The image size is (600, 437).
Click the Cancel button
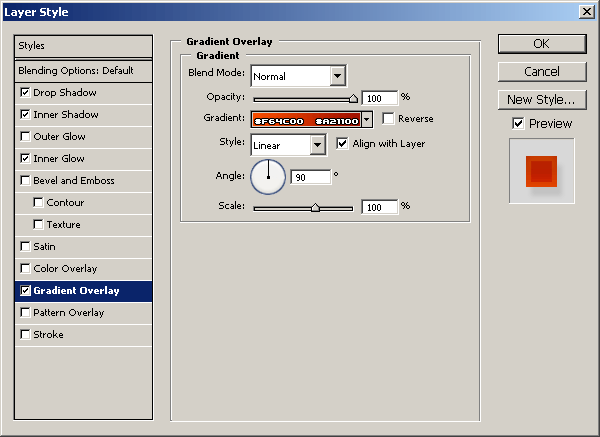pyautogui.click(x=542, y=72)
